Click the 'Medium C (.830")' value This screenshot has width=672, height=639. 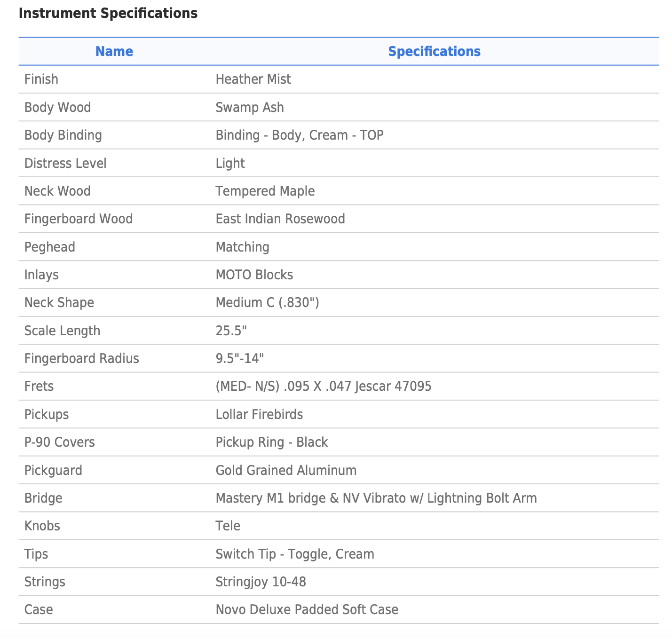[x=268, y=302]
